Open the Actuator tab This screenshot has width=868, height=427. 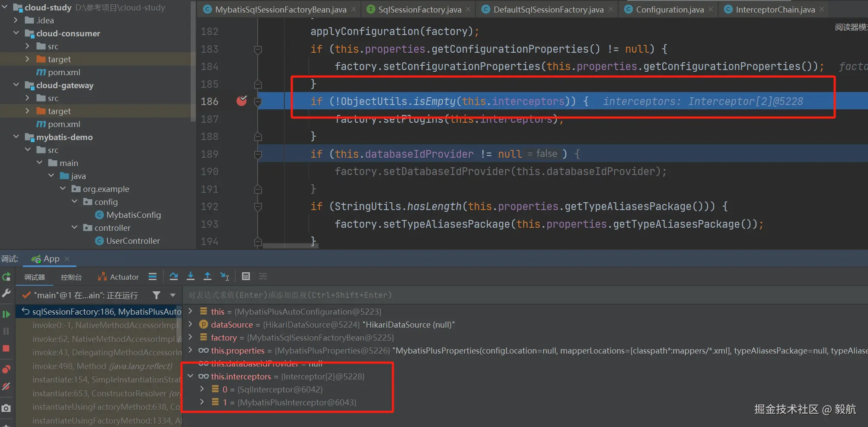118,277
